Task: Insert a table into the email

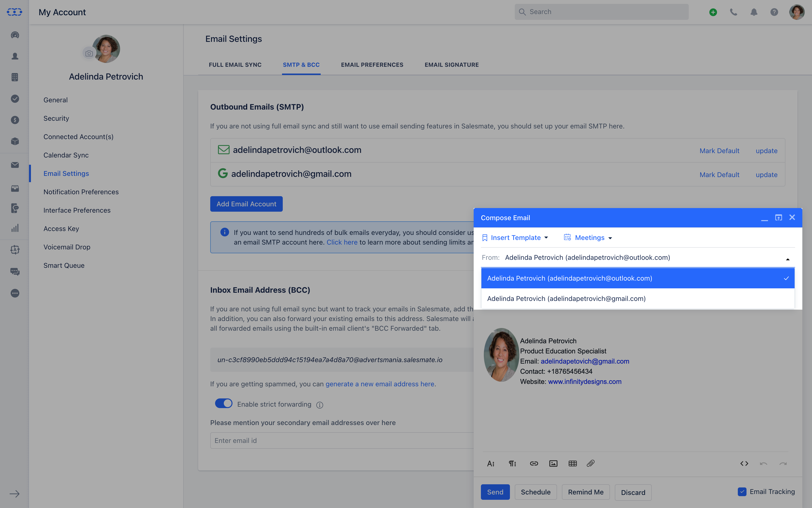Action: click(x=573, y=464)
